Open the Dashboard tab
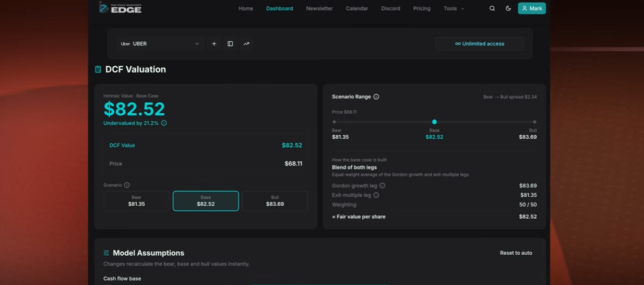This screenshot has height=285, width=644. point(280,8)
